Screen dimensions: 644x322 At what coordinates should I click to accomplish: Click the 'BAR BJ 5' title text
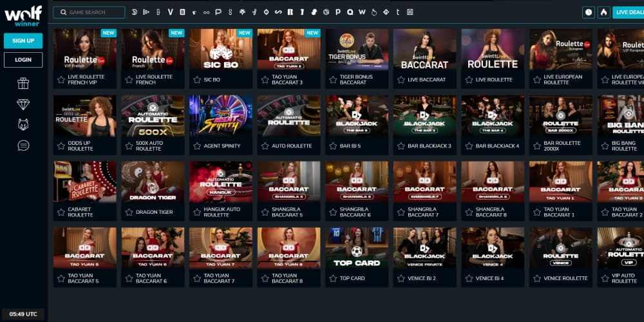tap(350, 146)
